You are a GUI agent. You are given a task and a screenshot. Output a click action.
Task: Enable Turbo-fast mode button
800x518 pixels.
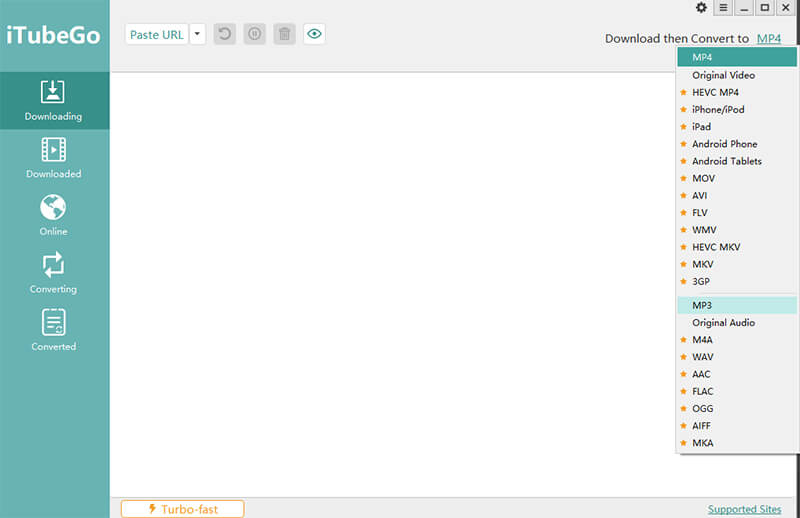183,509
